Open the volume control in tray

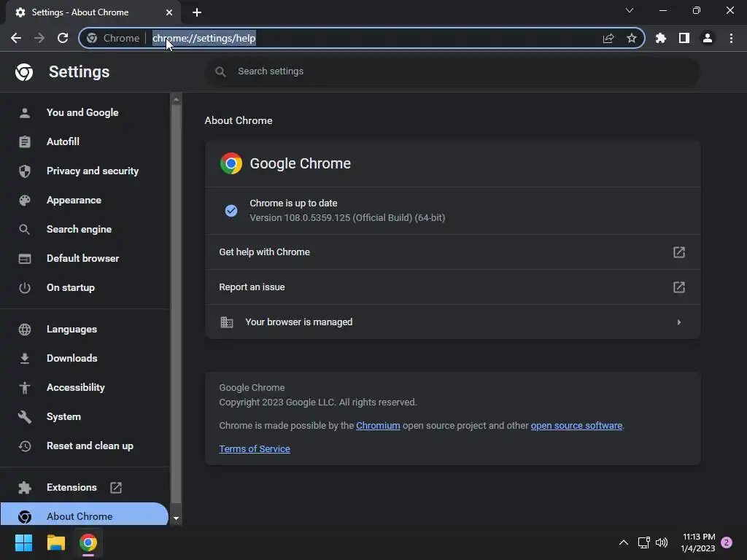click(x=662, y=542)
